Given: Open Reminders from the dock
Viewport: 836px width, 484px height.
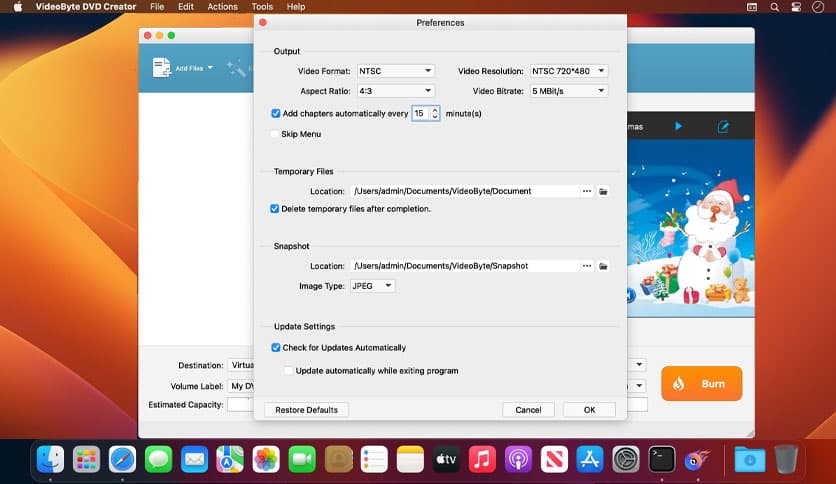Looking at the screenshot, I should tap(374, 459).
